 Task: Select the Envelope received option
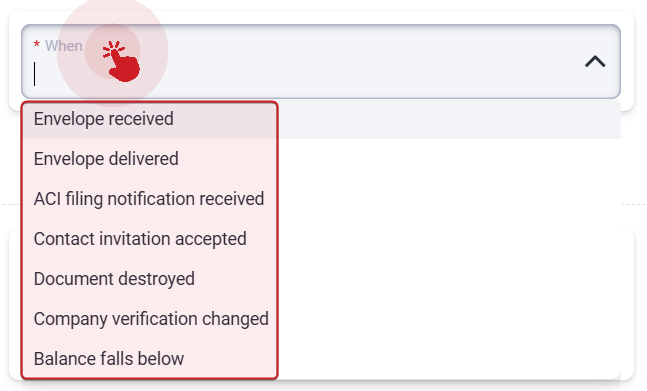[150, 119]
